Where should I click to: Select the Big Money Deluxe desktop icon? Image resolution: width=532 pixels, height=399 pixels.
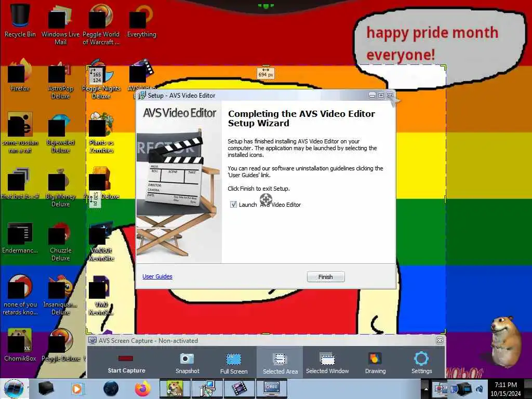[60, 187]
